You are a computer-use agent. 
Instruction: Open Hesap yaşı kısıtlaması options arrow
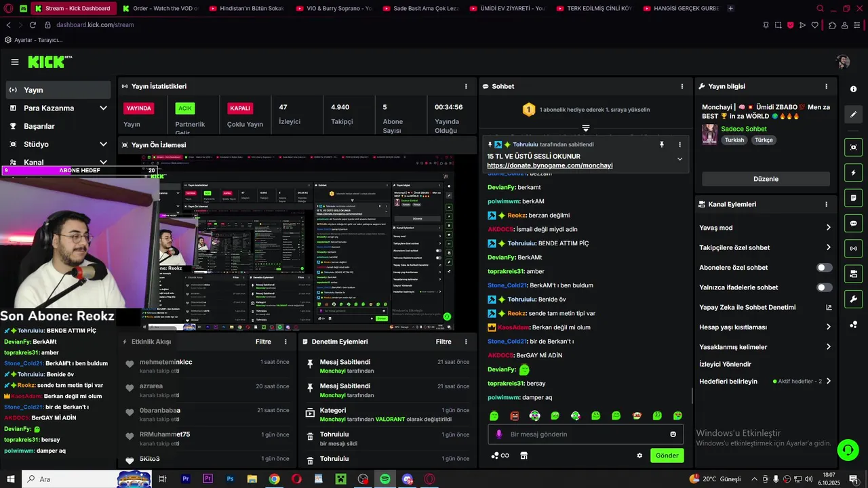point(829,327)
